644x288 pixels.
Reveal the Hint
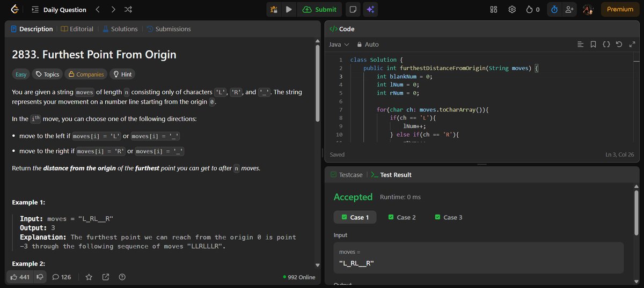tap(122, 75)
